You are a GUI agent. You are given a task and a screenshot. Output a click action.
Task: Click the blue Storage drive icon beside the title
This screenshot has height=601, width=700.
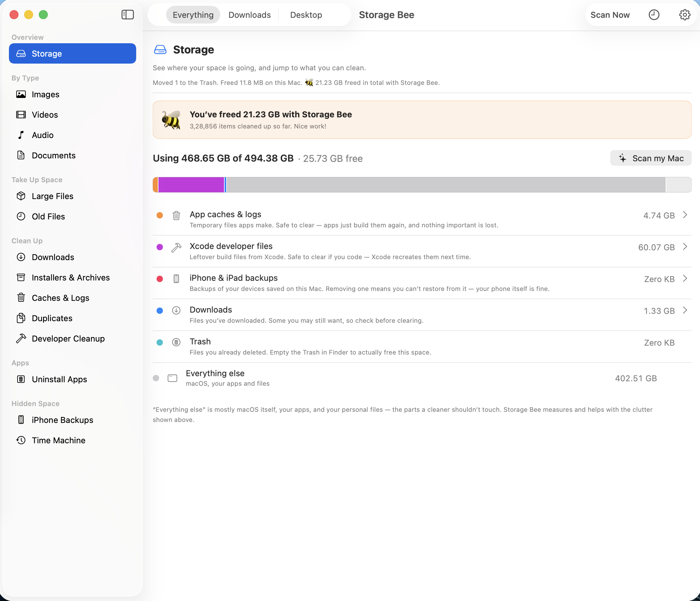tap(160, 50)
